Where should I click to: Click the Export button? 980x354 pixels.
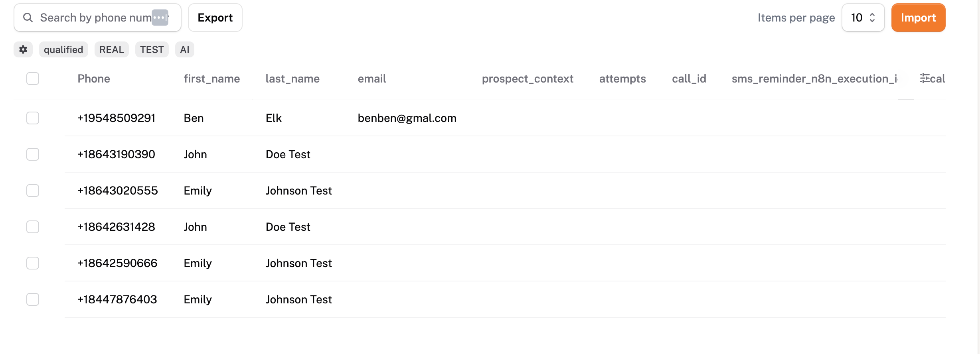pyautogui.click(x=215, y=18)
